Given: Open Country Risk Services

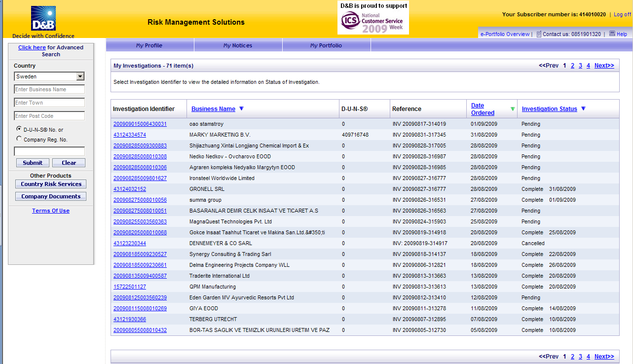Looking at the screenshot, I should [51, 184].
